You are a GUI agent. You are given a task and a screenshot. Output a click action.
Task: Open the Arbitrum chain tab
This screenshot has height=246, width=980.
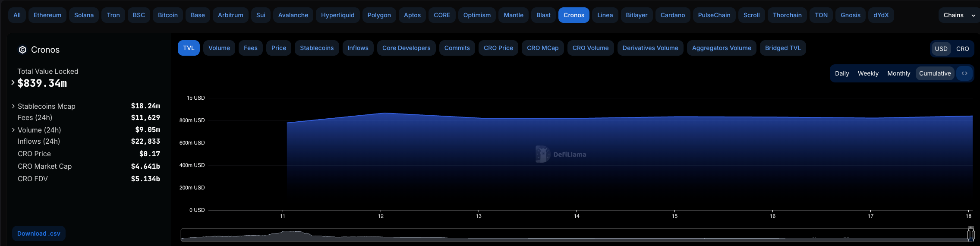point(230,15)
